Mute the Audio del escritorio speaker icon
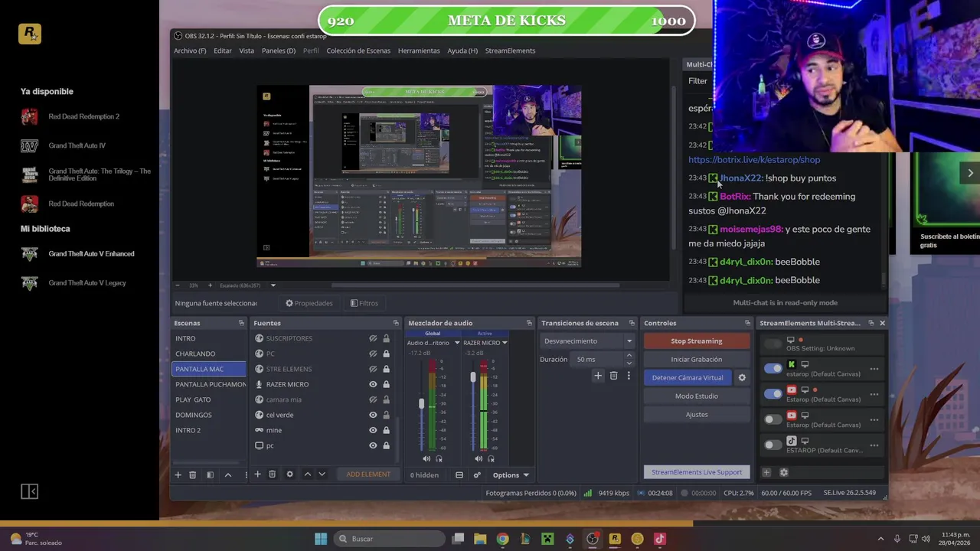980x551 pixels. point(426,458)
